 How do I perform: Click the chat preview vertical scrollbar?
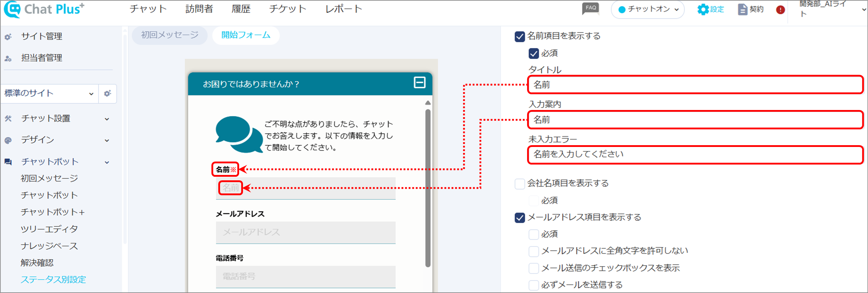[x=428, y=188]
